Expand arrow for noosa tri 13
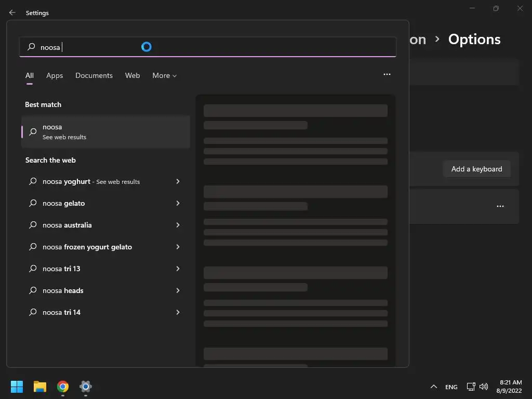This screenshot has height=399, width=532. coord(178,269)
